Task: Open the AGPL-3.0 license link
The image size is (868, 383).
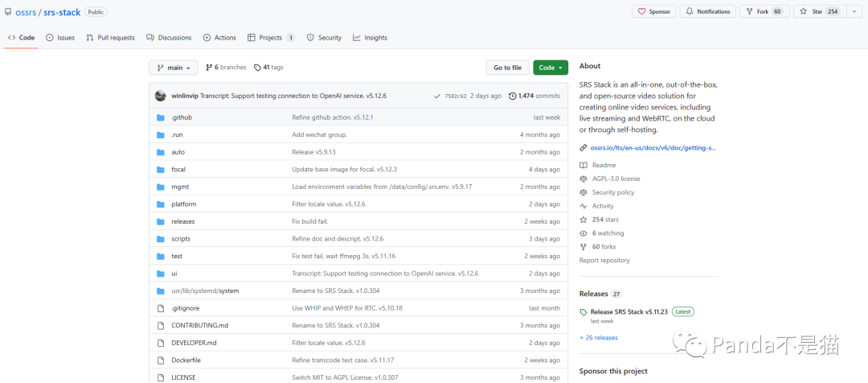Action: click(616, 179)
